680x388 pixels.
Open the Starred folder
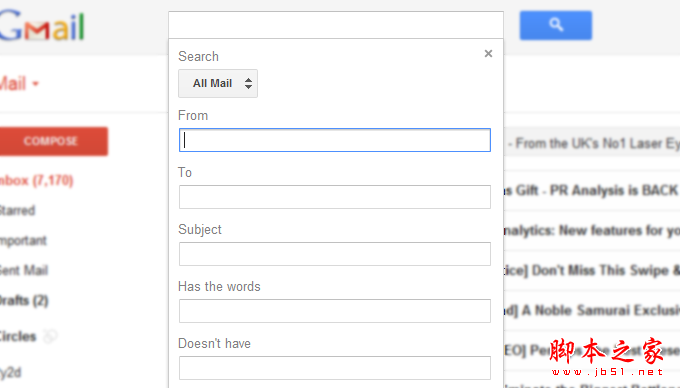(17, 211)
